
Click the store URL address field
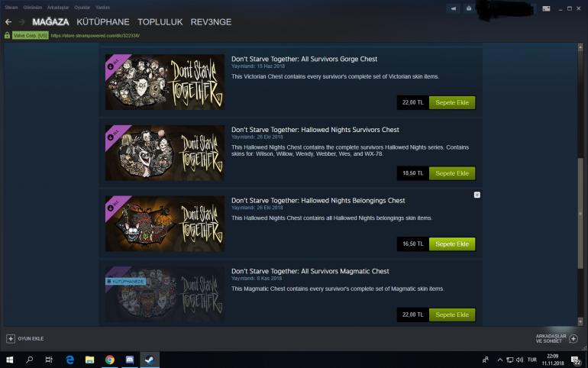(95, 36)
